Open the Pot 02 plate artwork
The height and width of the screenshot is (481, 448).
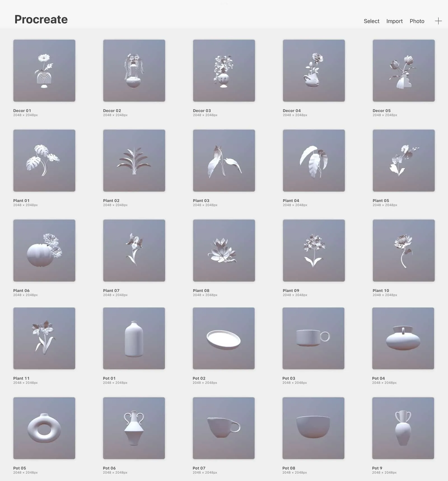point(224,338)
